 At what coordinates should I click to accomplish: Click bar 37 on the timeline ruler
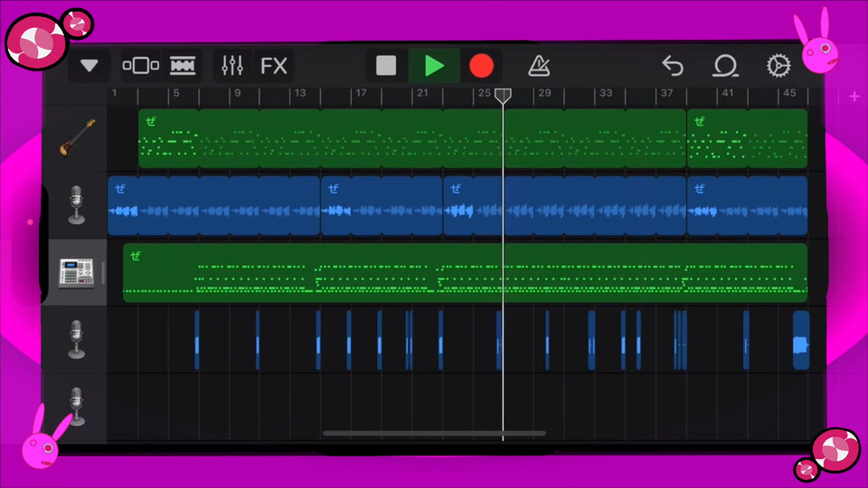click(x=666, y=93)
